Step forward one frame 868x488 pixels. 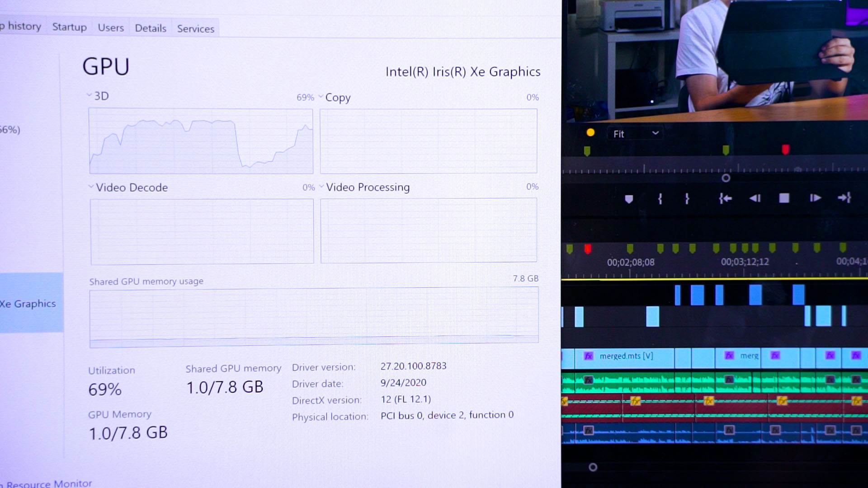tap(815, 198)
